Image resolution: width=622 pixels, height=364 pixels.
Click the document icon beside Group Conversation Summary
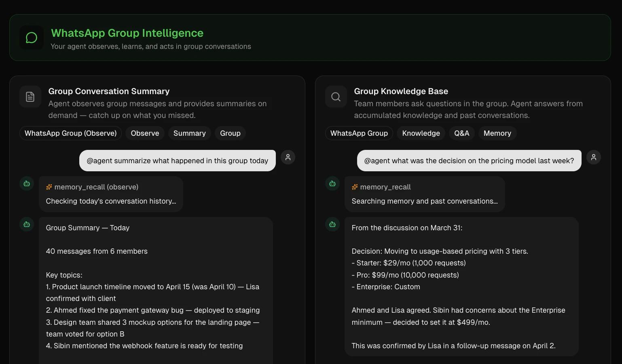(x=30, y=97)
